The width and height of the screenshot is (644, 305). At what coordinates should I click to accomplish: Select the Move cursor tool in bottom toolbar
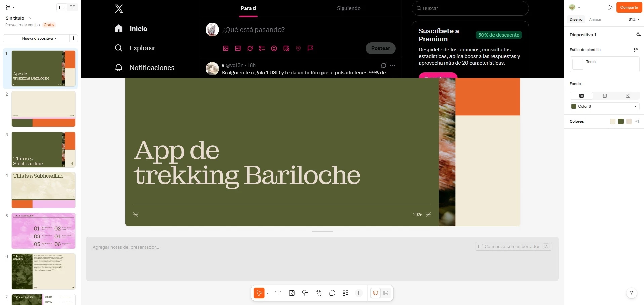[259, 293]
